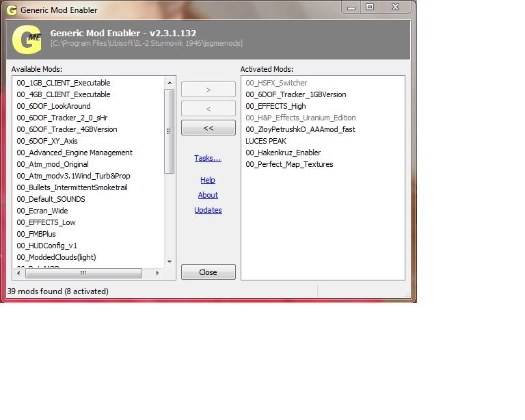Select 00_6DOF_Tracker_2_0_sHr mod
The height and width of the screenshot is (420, 525).
[x=62, y=118]
